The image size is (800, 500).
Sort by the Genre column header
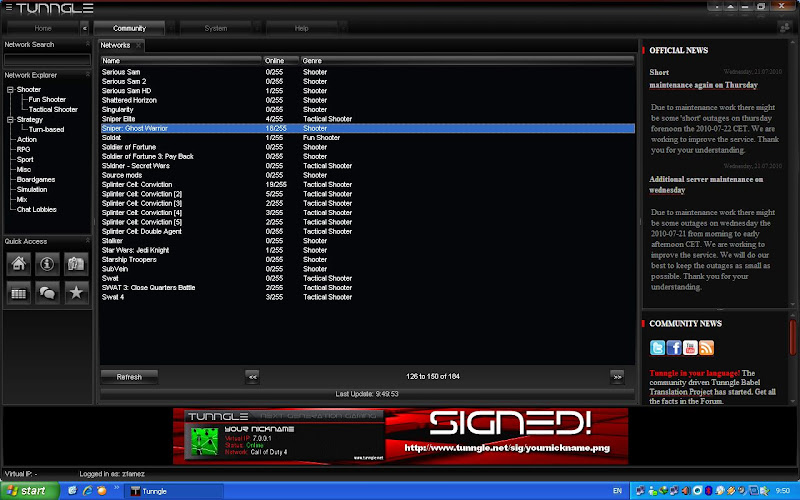coord(467,61)
